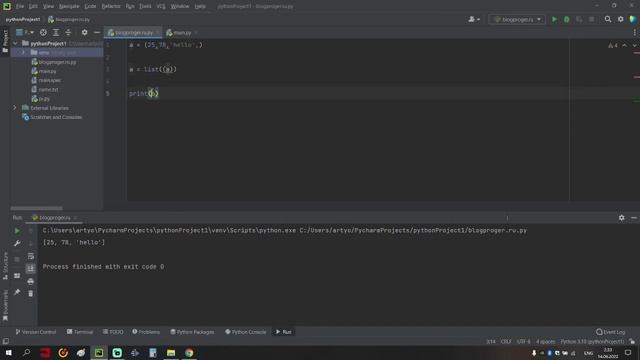The image size is (640, 360).
Task: Start debugging with the green bug icon
Action: click(567, 19)
